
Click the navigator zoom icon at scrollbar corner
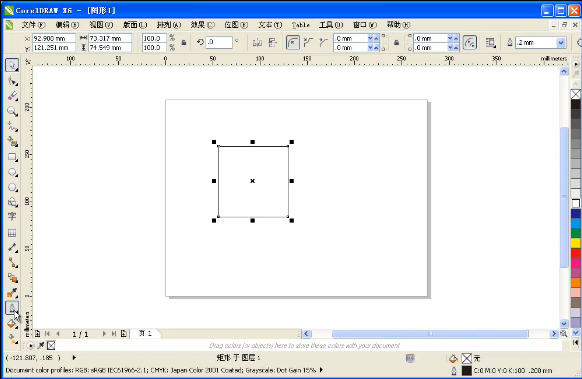(563, 333)
